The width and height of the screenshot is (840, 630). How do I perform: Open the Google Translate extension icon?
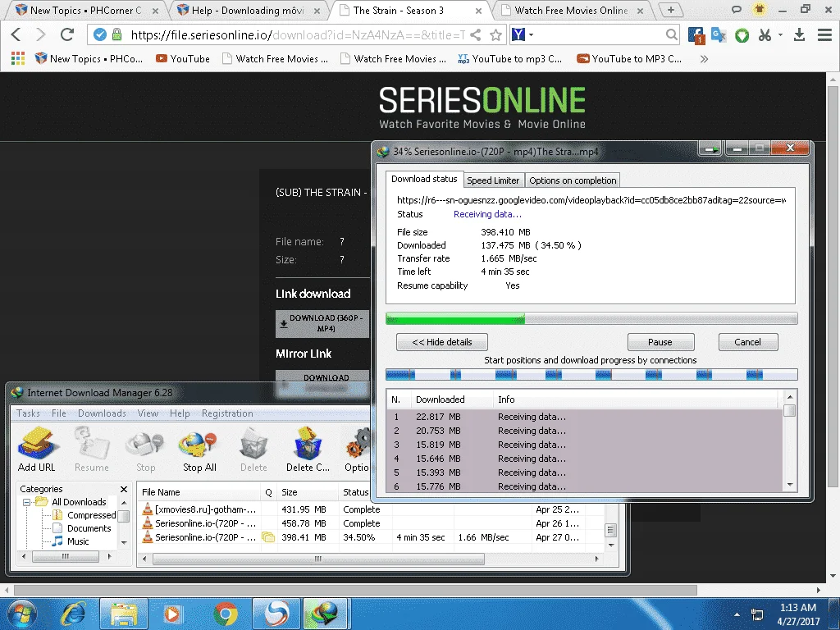(x=719, y=35)
